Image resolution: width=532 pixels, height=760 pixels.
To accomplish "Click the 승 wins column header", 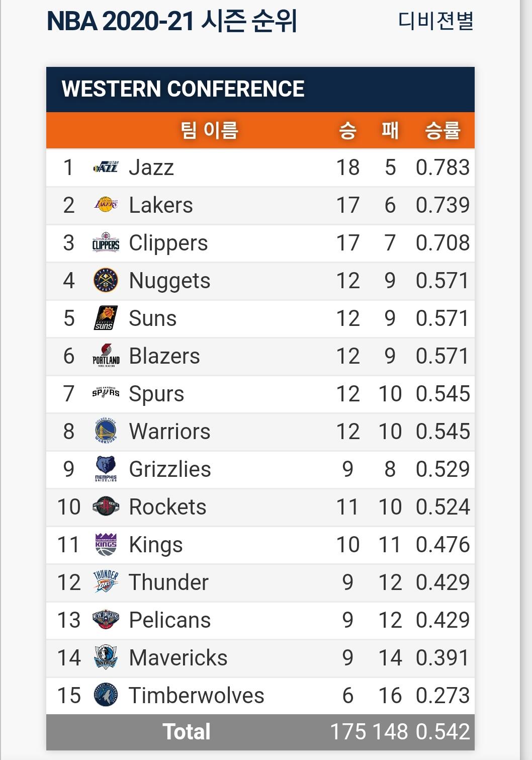I will (347, 131).
